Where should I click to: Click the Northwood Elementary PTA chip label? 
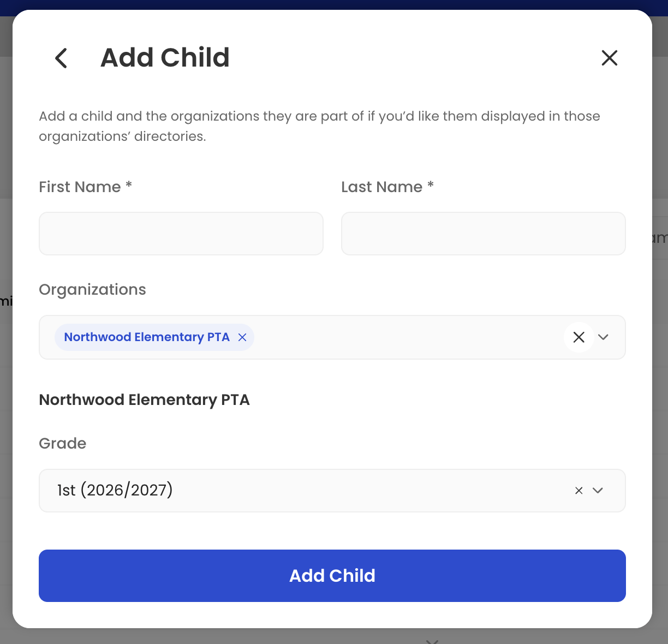click(x=147, y=337)
